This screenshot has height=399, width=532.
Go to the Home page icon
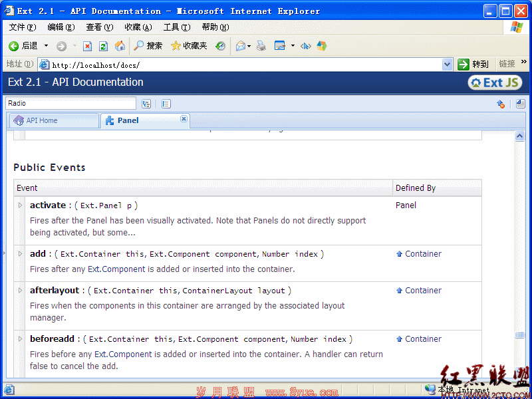[120, 46]
